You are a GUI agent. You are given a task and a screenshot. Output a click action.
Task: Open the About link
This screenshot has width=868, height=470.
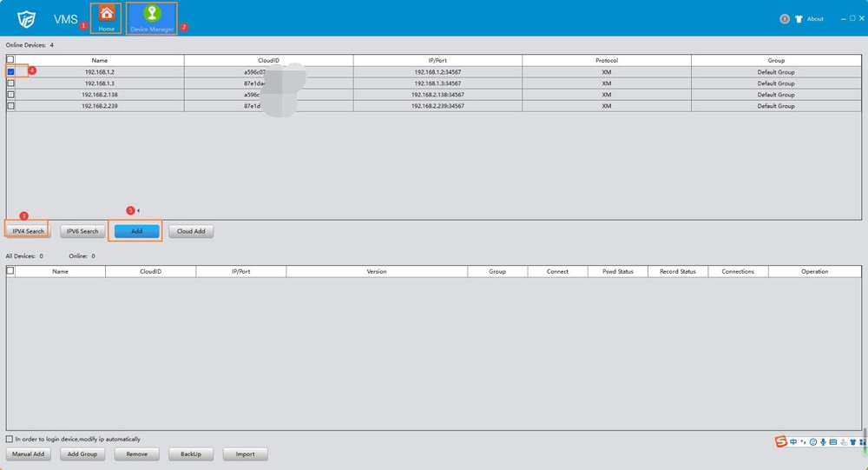815,19
